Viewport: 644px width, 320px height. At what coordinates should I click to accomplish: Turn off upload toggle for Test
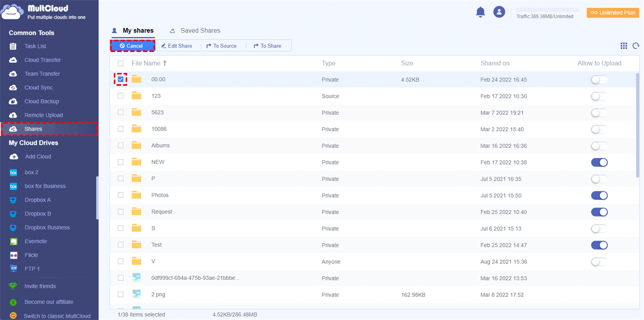point(599,245)
